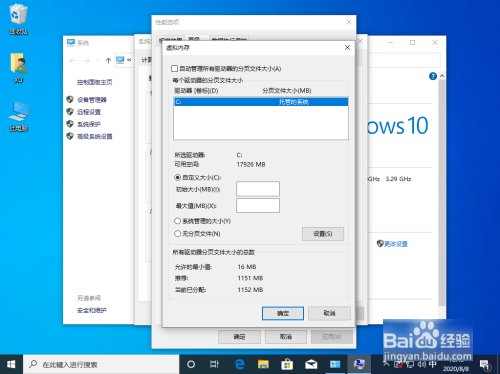Open System protection link

[x=89, y=124]
